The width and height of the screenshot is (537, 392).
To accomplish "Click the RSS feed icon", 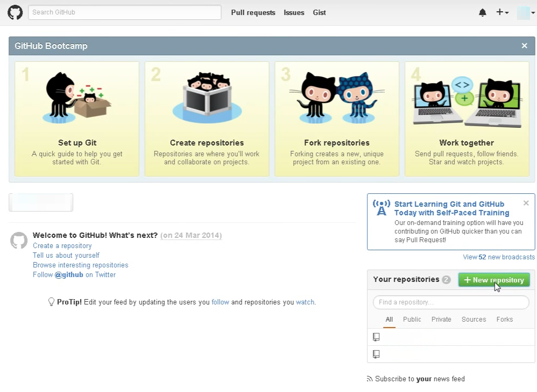I will point(369,379).
